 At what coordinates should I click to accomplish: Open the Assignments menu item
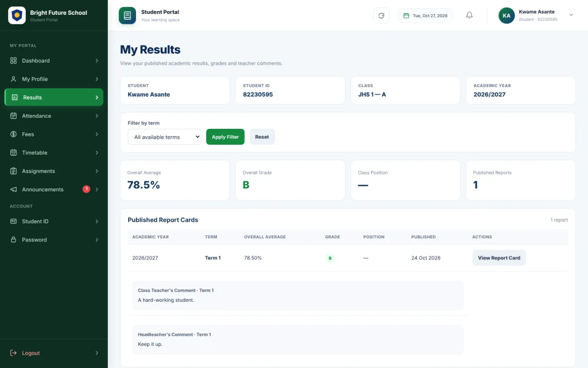54,171
